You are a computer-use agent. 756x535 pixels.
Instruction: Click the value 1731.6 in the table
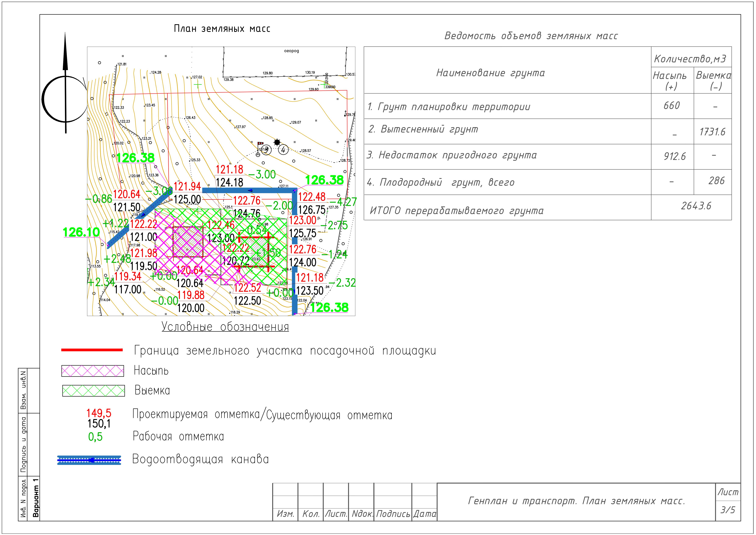pos(712,132)
